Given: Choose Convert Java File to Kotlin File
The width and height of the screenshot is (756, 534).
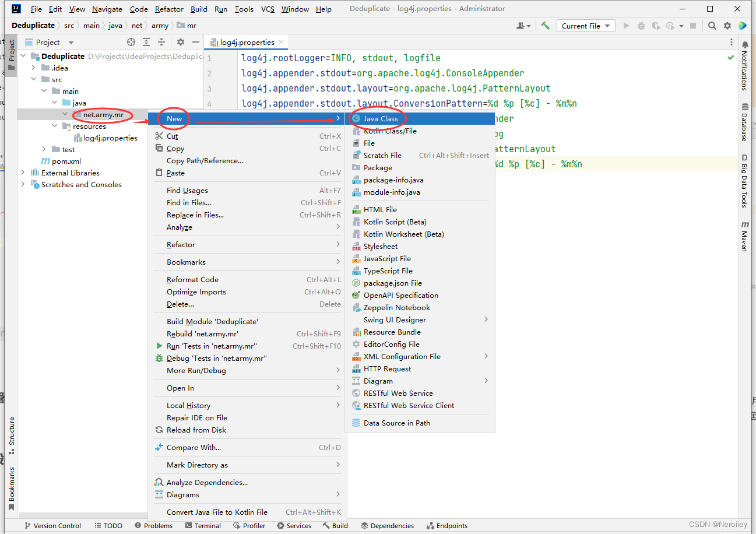Looking at the screenshot, I should (x=247, y=512).
